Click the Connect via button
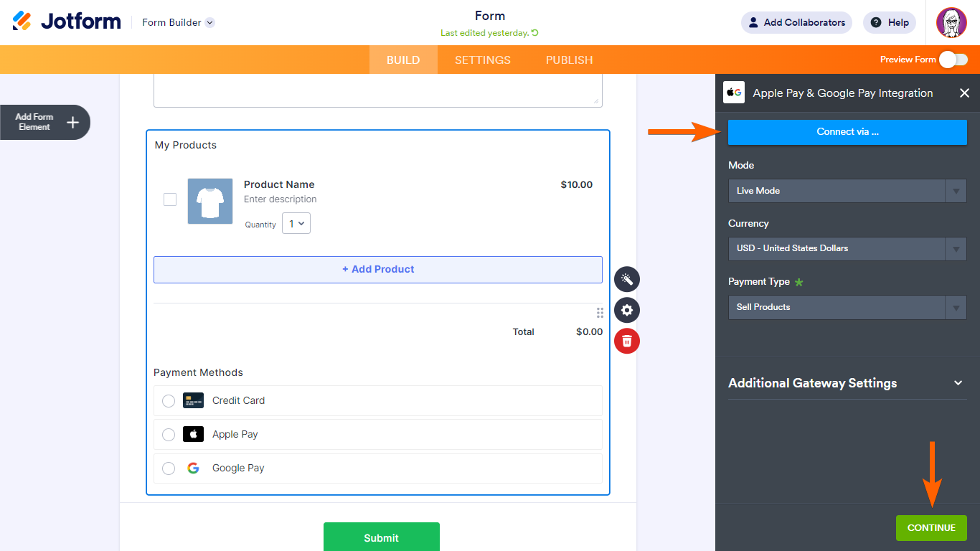The image size is (980, 551). 847,132
